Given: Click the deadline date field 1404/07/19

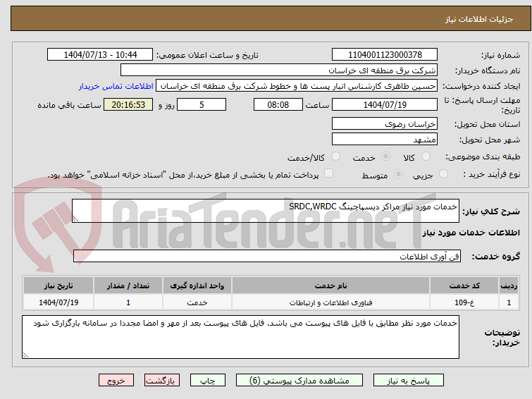Looking at the screenshot, I should coord(385,104).
